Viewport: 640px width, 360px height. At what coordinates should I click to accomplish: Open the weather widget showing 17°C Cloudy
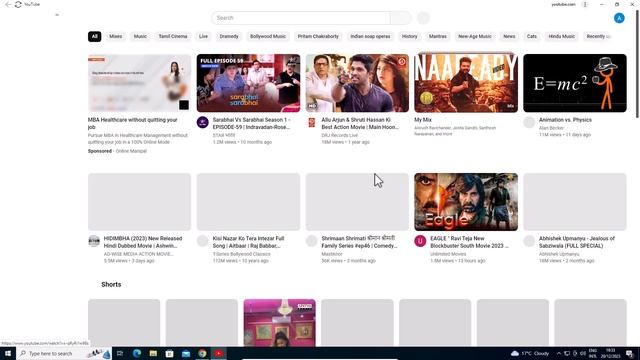(530, 353)
